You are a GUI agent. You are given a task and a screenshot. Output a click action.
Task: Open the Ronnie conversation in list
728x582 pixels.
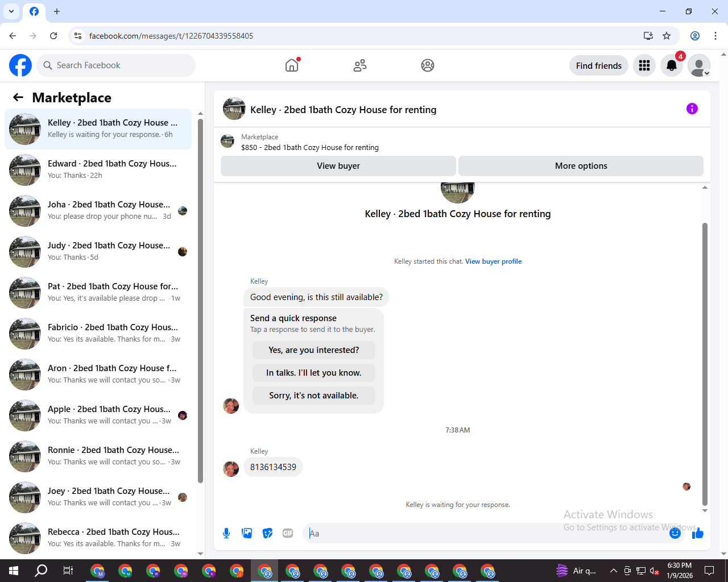point(98,456)
